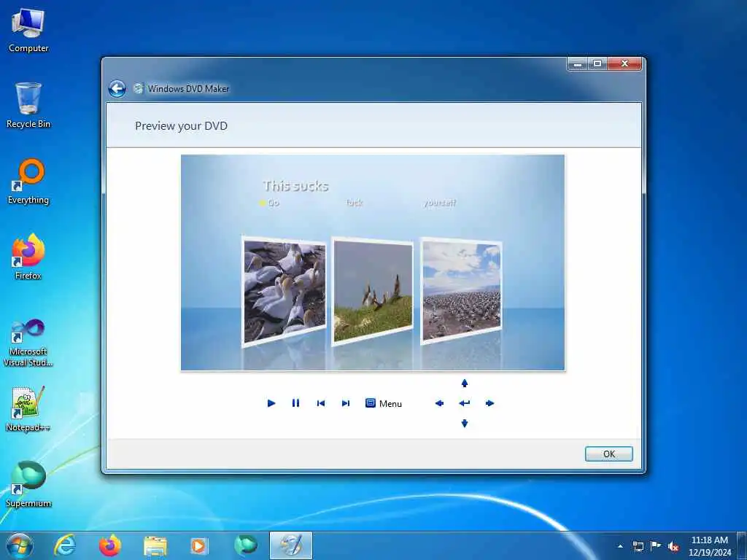The height and width of the screenshot is (560, 747).
Task: Click the network tray icon
Action: pos(638,546)
